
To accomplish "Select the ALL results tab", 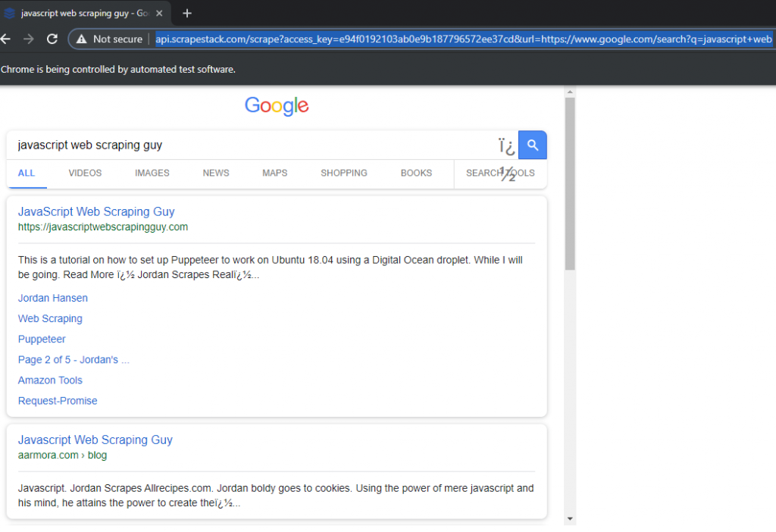I will [27, 174].
